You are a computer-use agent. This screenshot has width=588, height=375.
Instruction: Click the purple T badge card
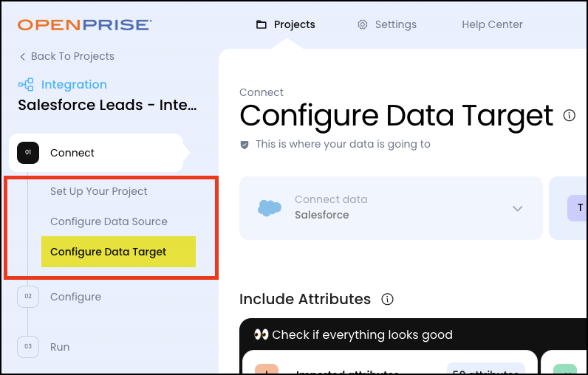(578, 208)
